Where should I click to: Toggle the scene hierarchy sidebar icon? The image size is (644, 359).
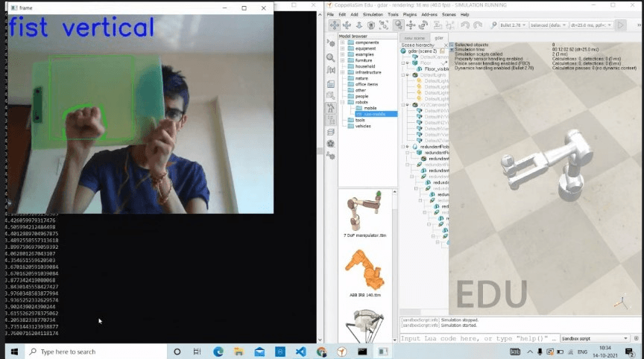(331, 120)
